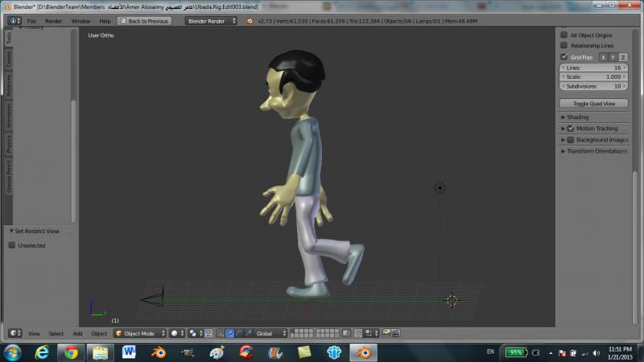Image resolution: width=644 pixels, height=362 pixels.
Task: Toggle the Grid Floor checkbox
Action: [564, 57]
